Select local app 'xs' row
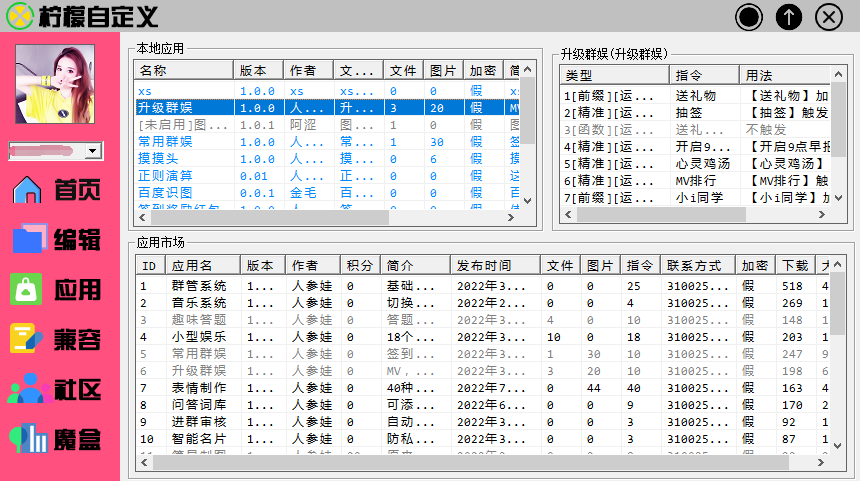This screenshot has height=481, width=860. point(327,91)
